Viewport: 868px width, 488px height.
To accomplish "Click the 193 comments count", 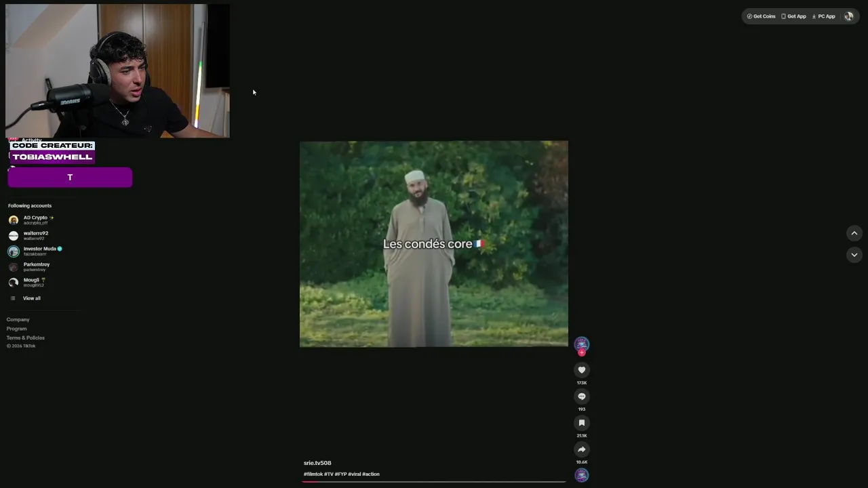I will coord(581,409).
